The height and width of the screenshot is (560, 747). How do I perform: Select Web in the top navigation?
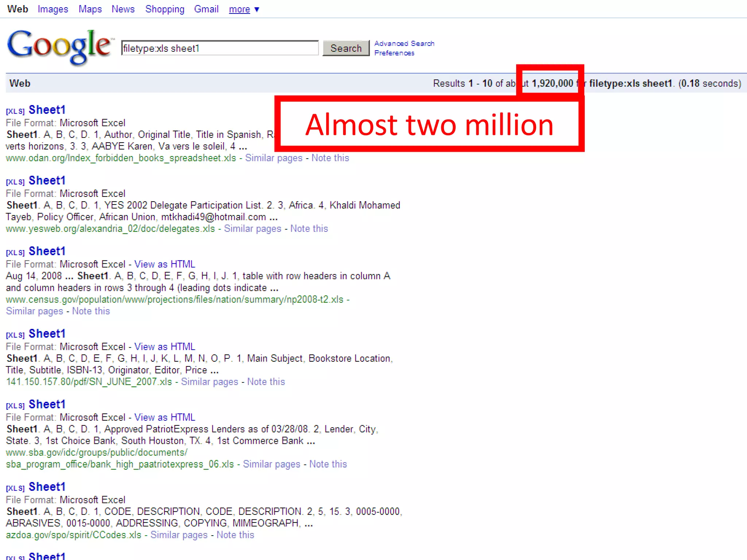(x=18, y=9)
